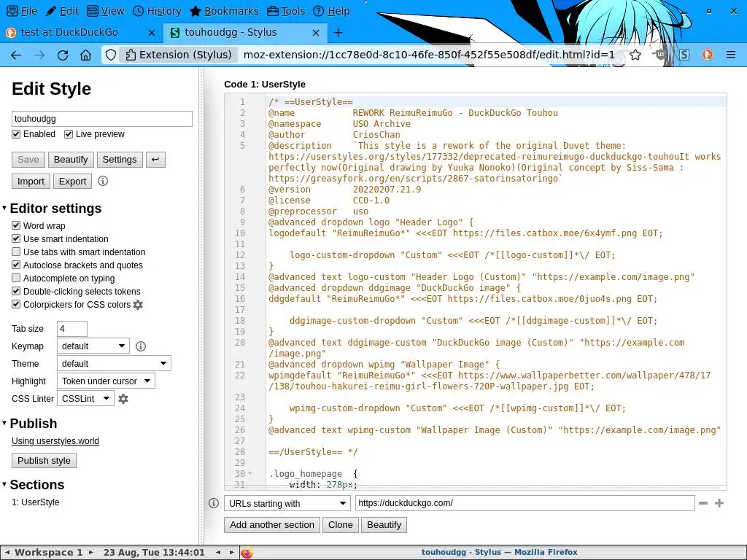This screenshot has height=560, width=747.
Task: Click the shield tracking protection icon
Action: click(x=111, y=55)
